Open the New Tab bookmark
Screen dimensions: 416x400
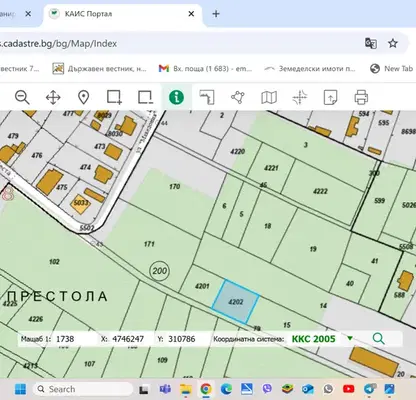392,69
